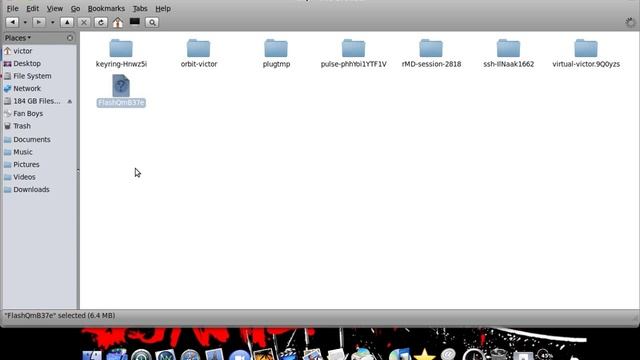Image resolution: width=640 pixels, height=360 pixels.
Task: Go back with the left arrow button
Action: 12,22
